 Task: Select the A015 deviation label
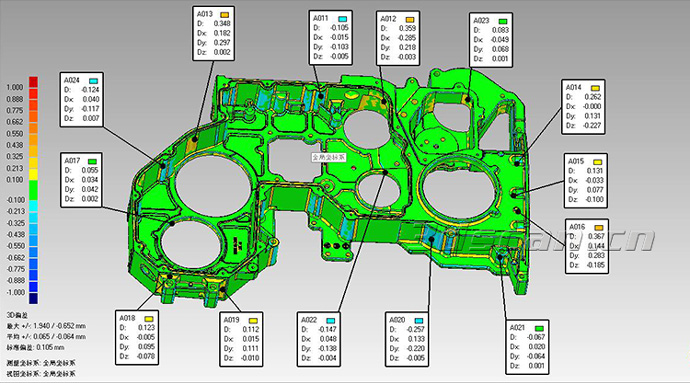(x=586, y=181)
